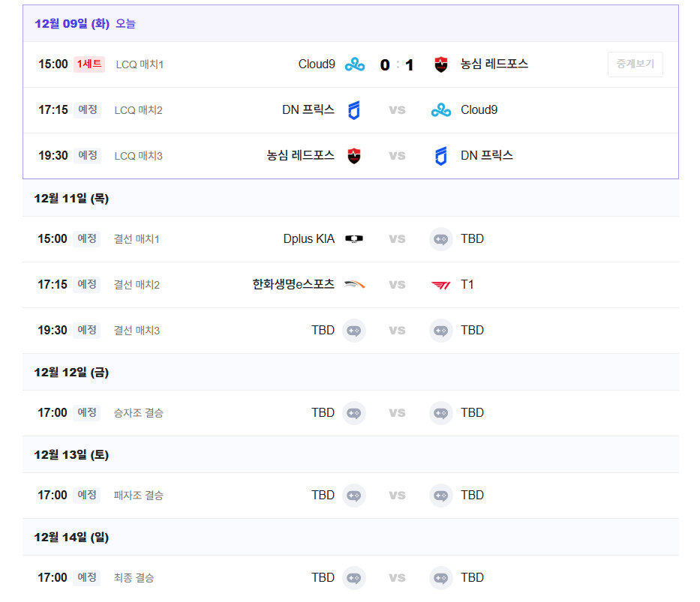Click 농심 레드포스 logo in LCQ 매치3 row
Viewport: 700px width, 602px height.
(354, 156)
